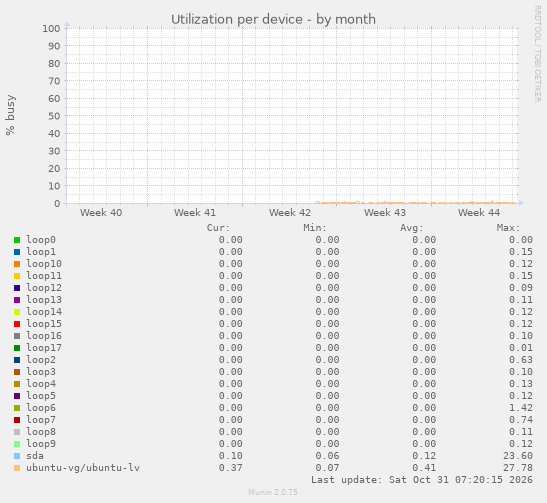Click the loop6 max value 1.42
The width and height of the screenshot is (547, 503).
pos(521,408)
